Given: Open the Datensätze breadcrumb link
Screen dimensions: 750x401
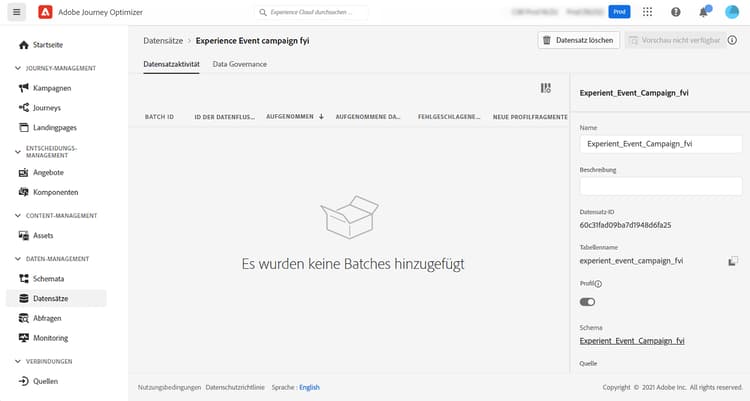Looking at the screenshot, I should point(163,41).
